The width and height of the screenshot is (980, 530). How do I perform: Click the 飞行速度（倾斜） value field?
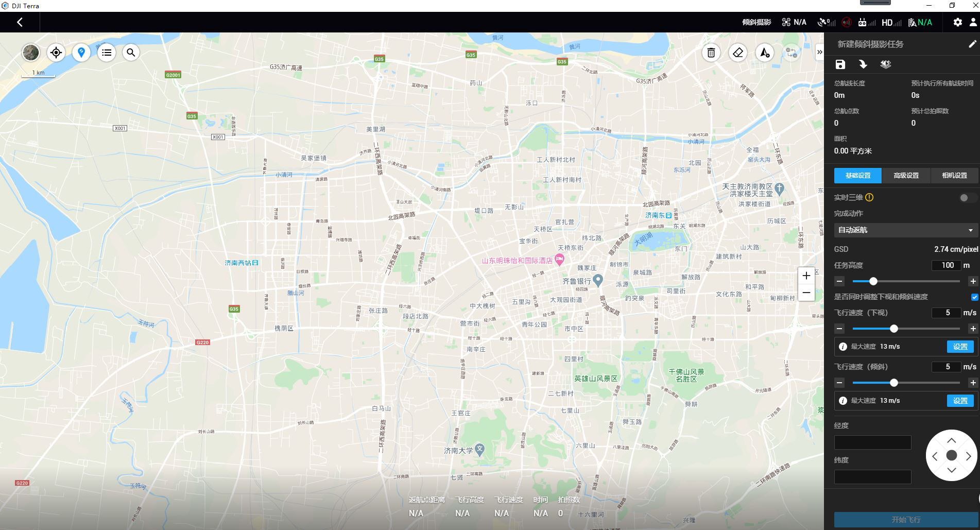(x=947, y=367)
